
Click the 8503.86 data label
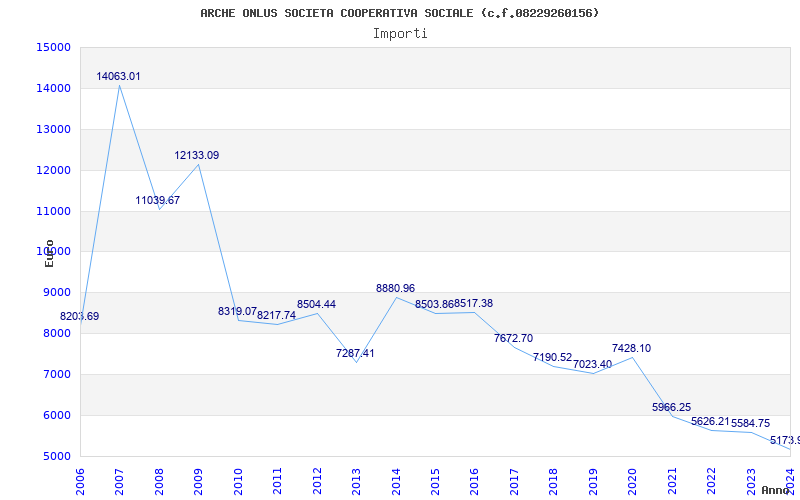click(x=434, y=305)
